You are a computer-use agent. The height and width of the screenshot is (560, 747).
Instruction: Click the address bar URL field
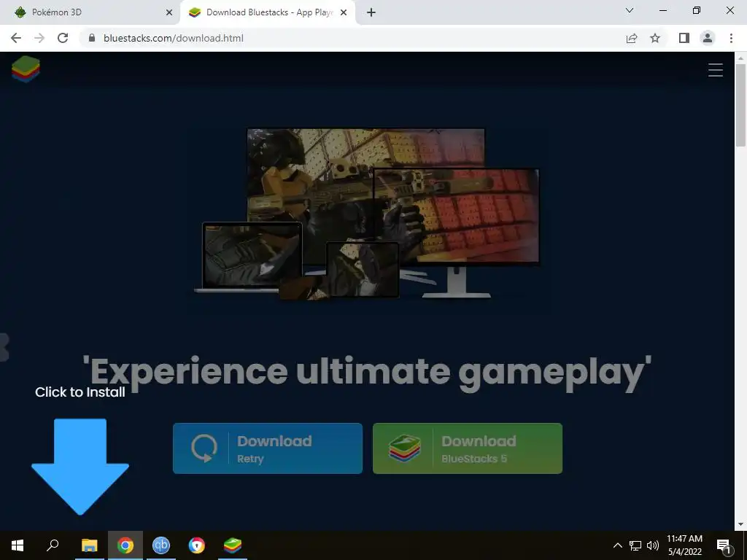pos(352,38)
